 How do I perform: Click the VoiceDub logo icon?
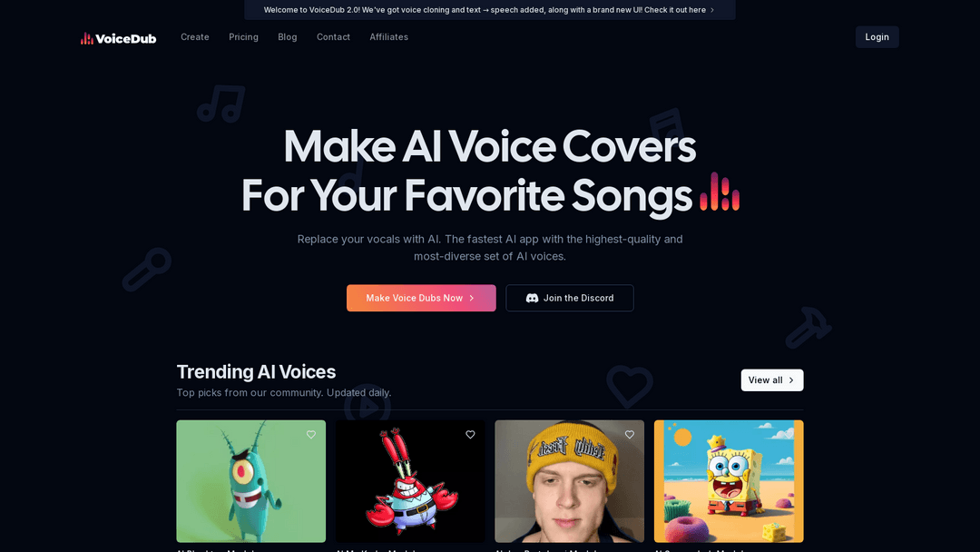[x=87, y=39]
